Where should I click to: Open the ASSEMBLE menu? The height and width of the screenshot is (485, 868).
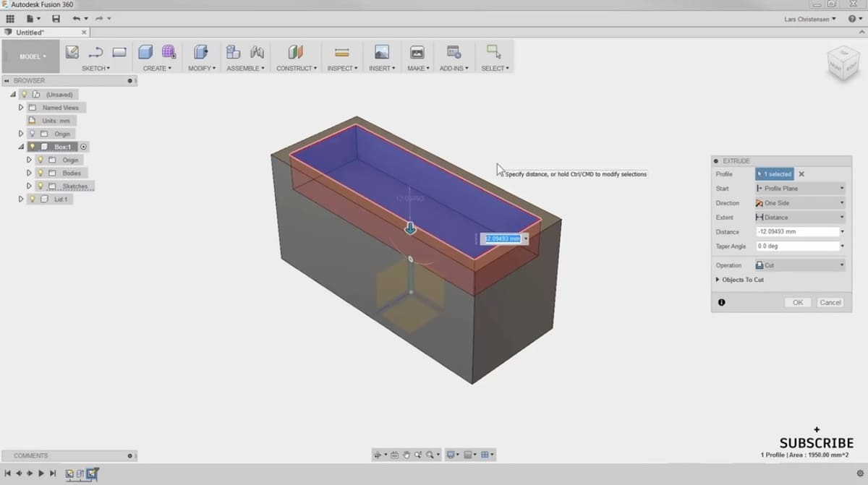pos(245,68)
